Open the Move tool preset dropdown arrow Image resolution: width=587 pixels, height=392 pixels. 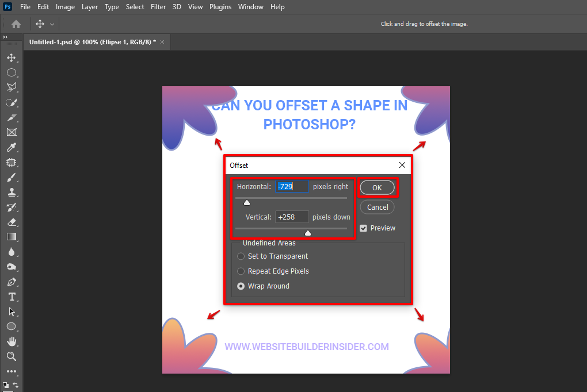point(52,24)
